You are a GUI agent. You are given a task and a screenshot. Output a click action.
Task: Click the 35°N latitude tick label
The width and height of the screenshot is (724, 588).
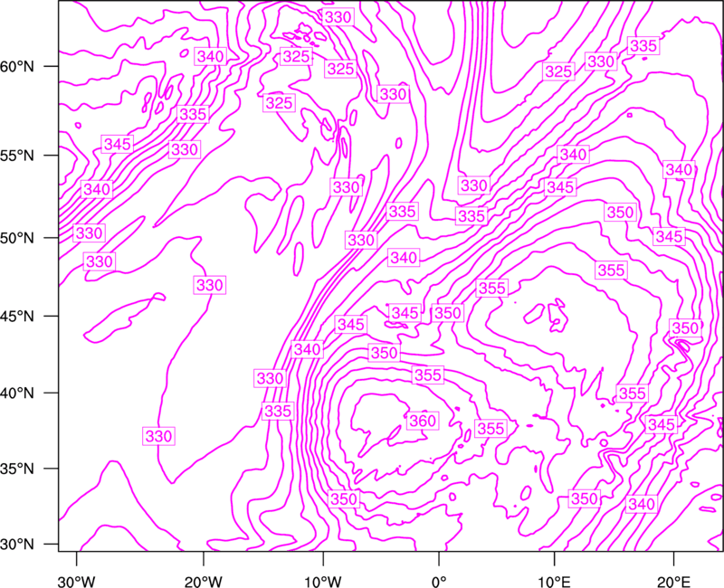[x=17, y=469]
